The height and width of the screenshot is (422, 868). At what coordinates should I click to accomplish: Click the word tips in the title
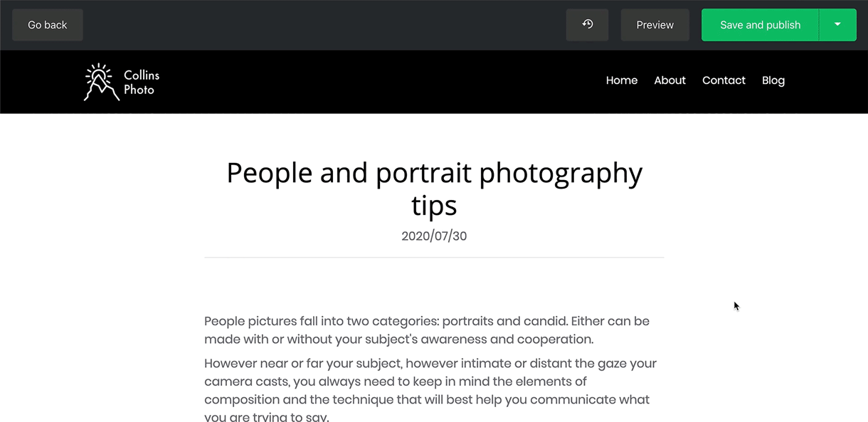tap(434, 206)
